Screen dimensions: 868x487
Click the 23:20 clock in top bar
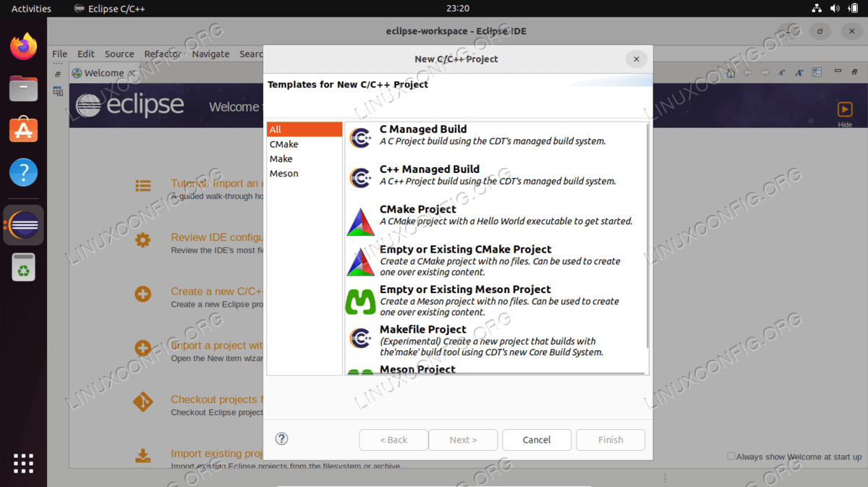pos(458,9)
